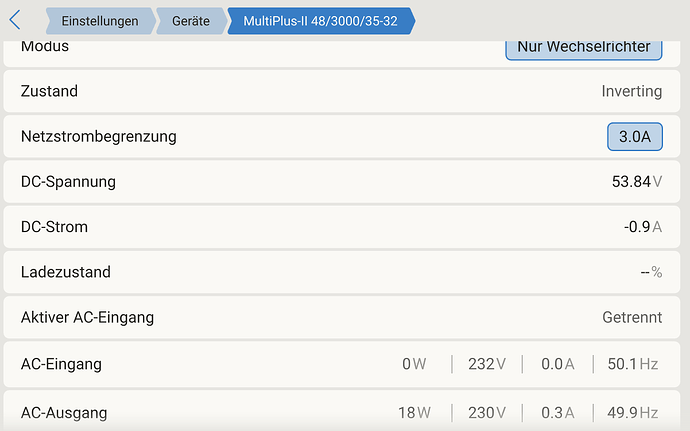Click the 53.84 V voltage value

click(x=637, y=181)
